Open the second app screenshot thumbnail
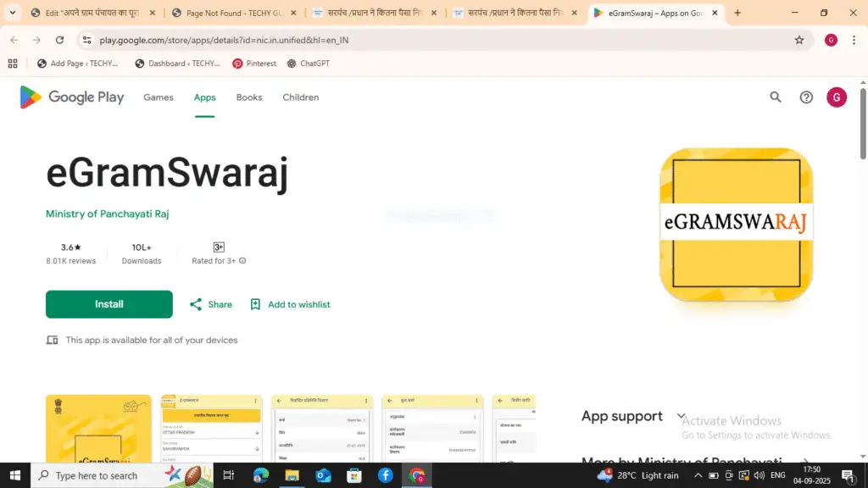868x488 pixels. coord(211,429)
